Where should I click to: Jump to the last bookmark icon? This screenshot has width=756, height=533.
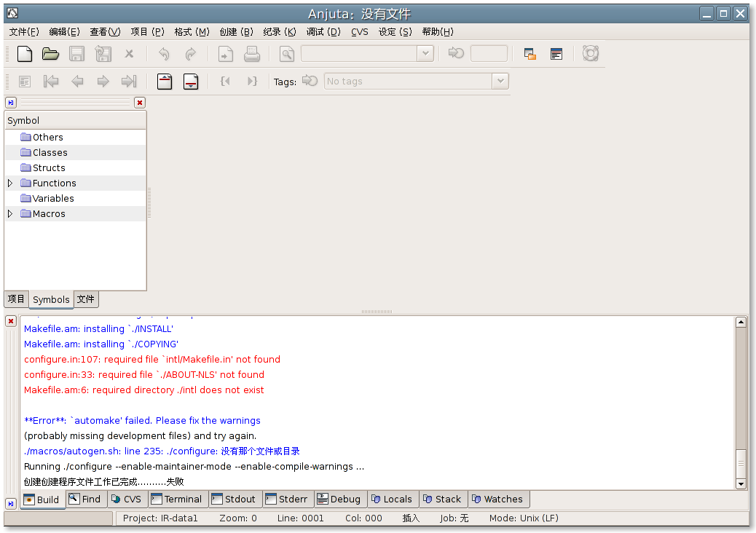[x=129, y=82]
